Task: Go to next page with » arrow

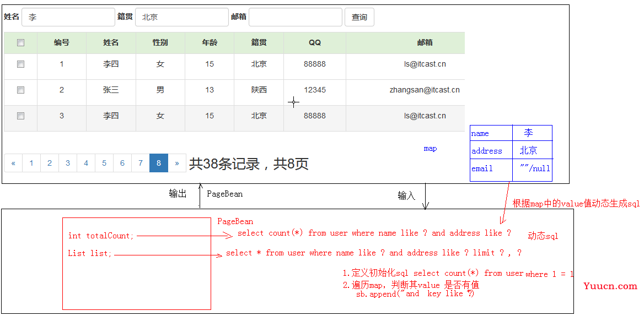Action: [x=176, y=163]
